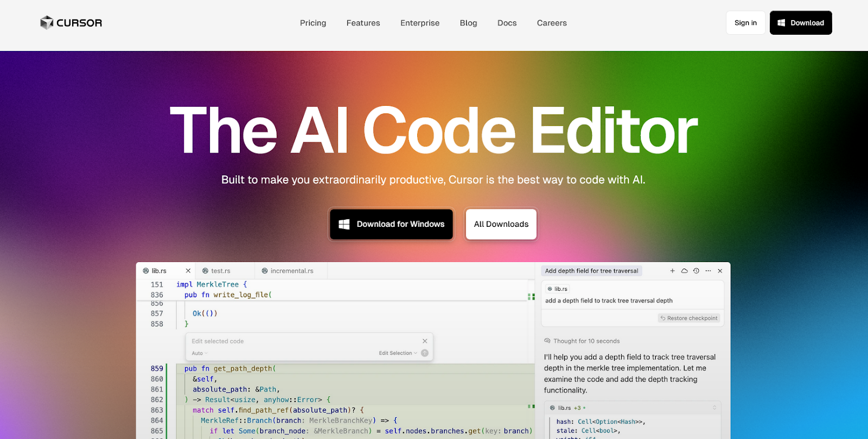The height and width of the screenshot is (439, 868).
Task: Click line 151 'impl MerkleTree {'
Action: (x=212, y=284)
